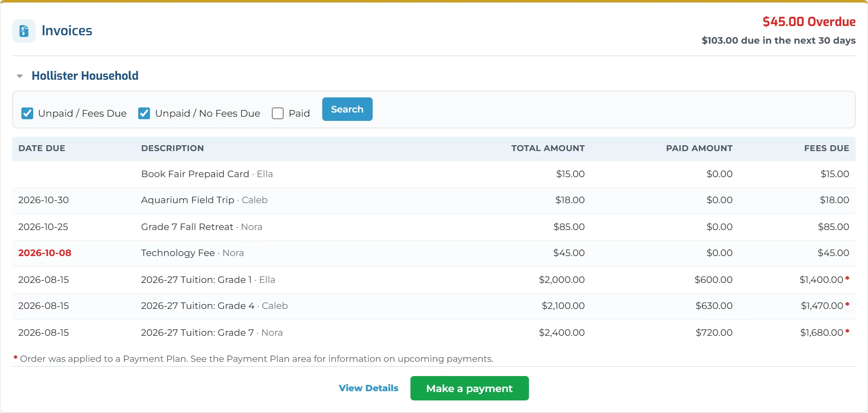
Task: Click the $85.00 fees due value
Action: (x=833, y=227)
